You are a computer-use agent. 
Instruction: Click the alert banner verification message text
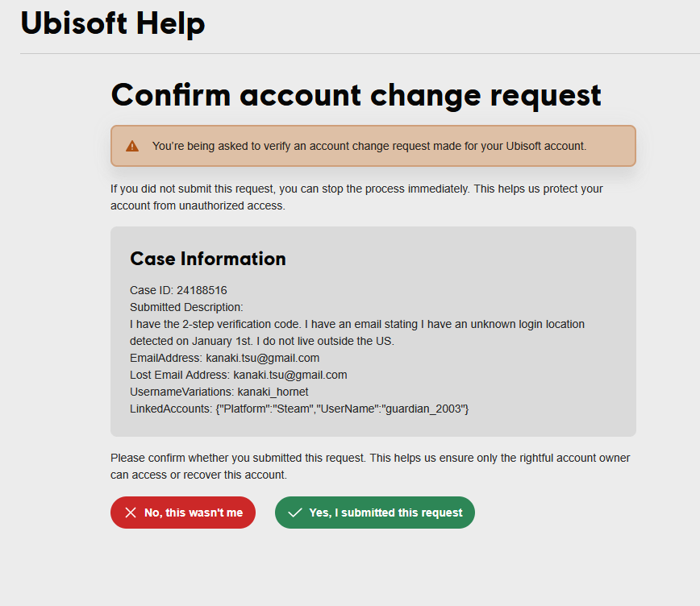369,146
